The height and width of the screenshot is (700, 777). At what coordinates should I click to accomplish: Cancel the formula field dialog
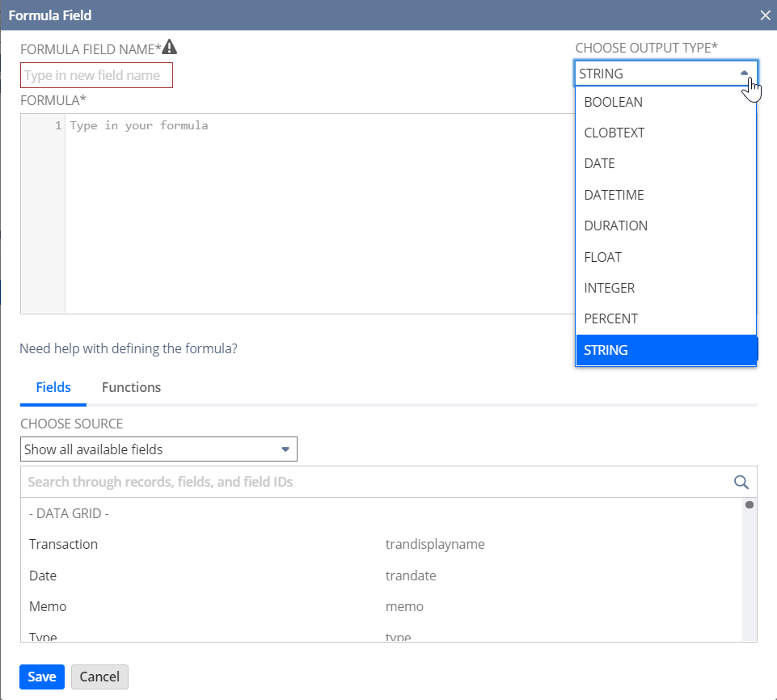pos(99,677)
